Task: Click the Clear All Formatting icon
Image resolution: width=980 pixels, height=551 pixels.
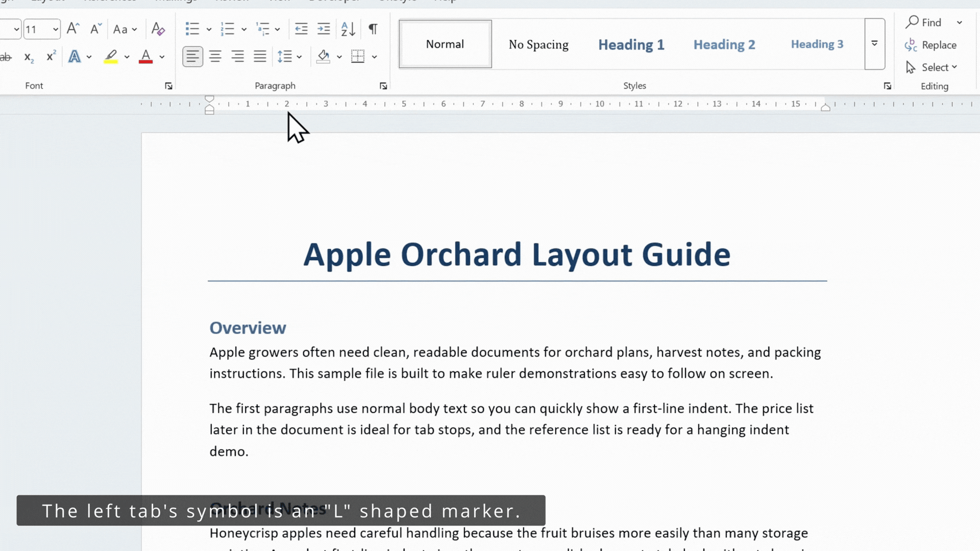Action: [158, 29]
